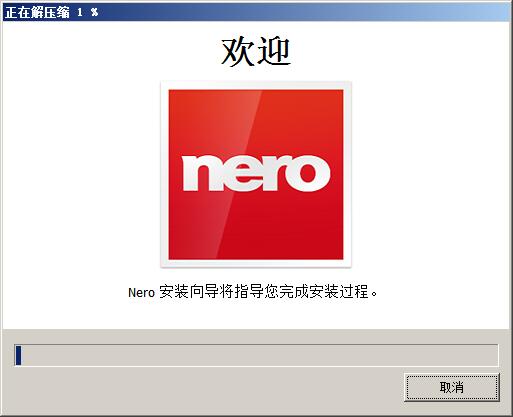This screenshot has height=417, width=513.
Task: Click the white nero wordmark in logo
Action: pos(256,173)
